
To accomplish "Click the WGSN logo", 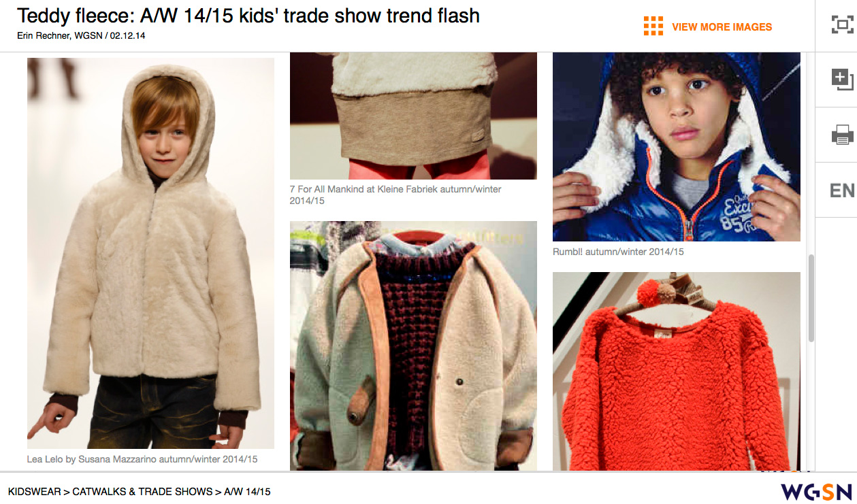I will (x=816, y=491).
